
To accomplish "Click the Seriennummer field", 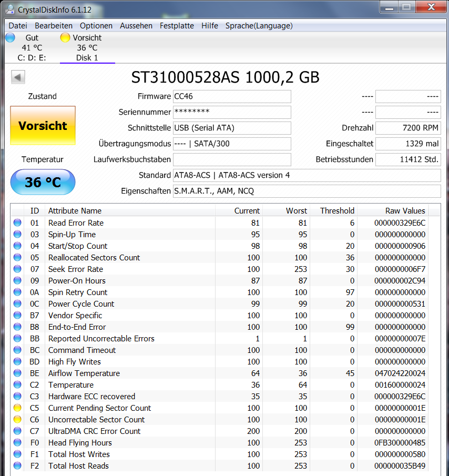I will click(x=232, y=113).
